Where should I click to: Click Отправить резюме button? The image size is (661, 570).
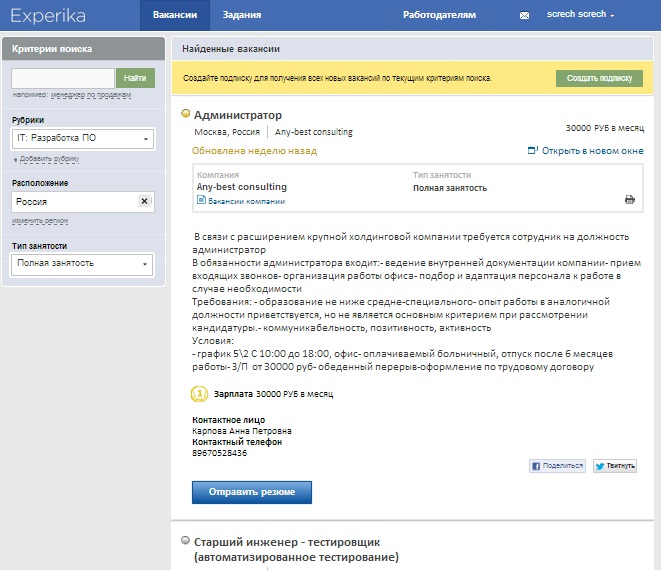252,492
